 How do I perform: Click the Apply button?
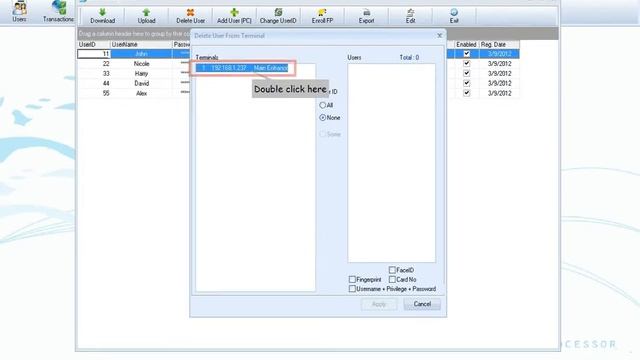(379, 304)
